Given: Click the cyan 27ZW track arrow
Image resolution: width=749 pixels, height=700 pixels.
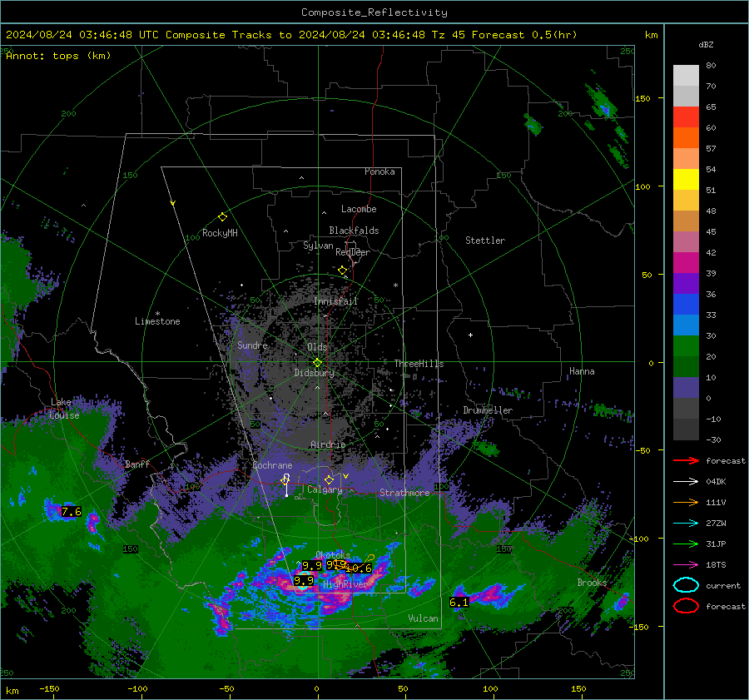Looking at the screenshot, I should pyautogui.click(x=686, y=523).
